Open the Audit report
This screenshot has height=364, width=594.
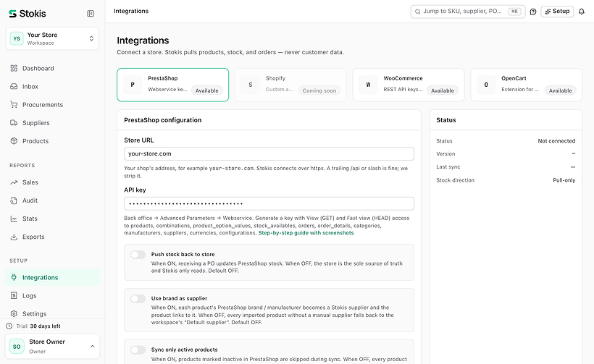[52, 200]
